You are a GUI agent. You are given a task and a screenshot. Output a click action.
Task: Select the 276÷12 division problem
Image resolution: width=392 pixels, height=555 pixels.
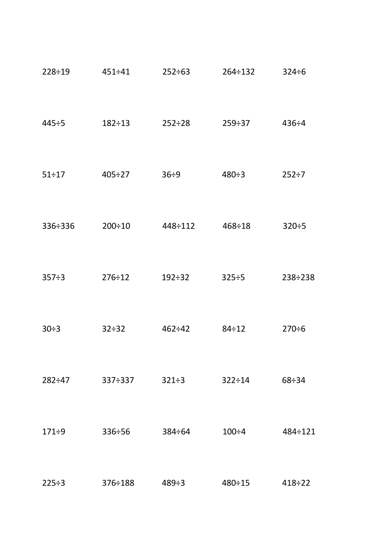[116, 277]
